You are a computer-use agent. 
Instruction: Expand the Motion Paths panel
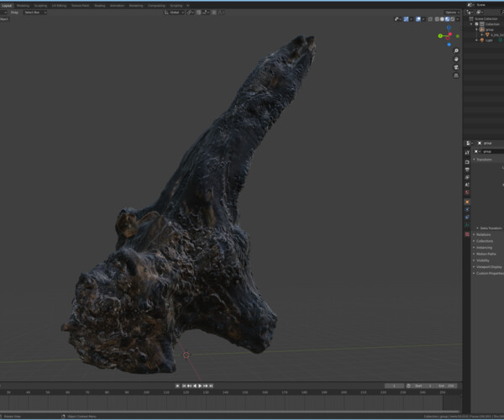(x=488, y=254)
